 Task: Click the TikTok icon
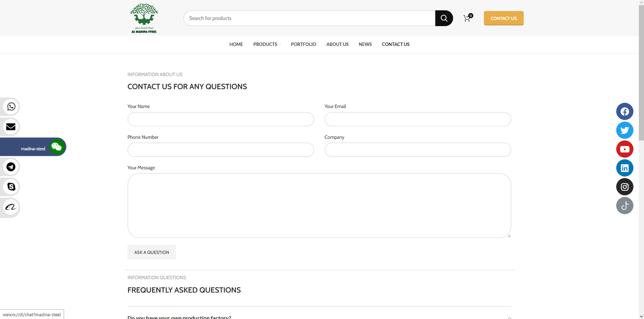[624, 206]
